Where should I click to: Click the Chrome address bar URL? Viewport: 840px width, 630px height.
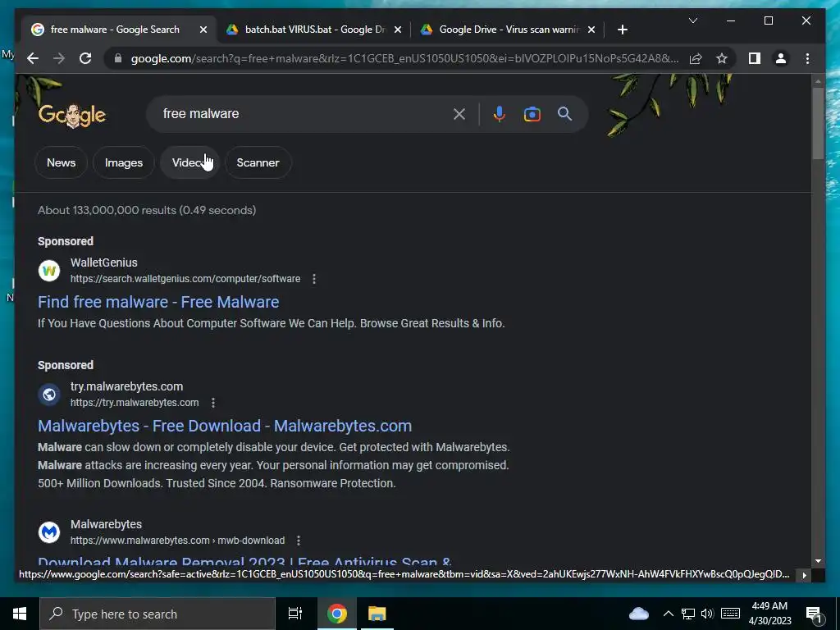pyautogui.click(x=404, y=58)
